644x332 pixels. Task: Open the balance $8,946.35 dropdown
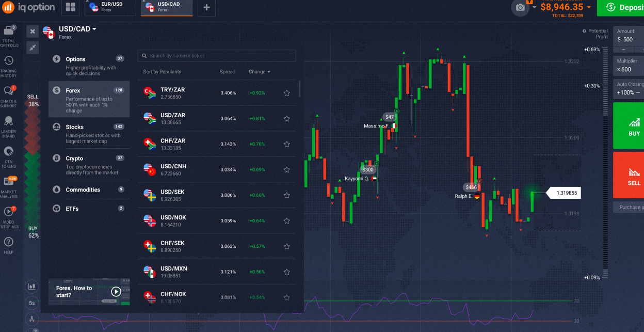pos(589,7)
